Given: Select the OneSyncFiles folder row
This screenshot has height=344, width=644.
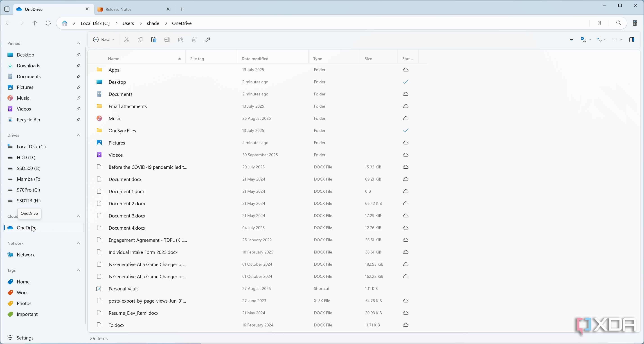Looking at the screenshot, I should pyautogui.click(x=257, y=130).
